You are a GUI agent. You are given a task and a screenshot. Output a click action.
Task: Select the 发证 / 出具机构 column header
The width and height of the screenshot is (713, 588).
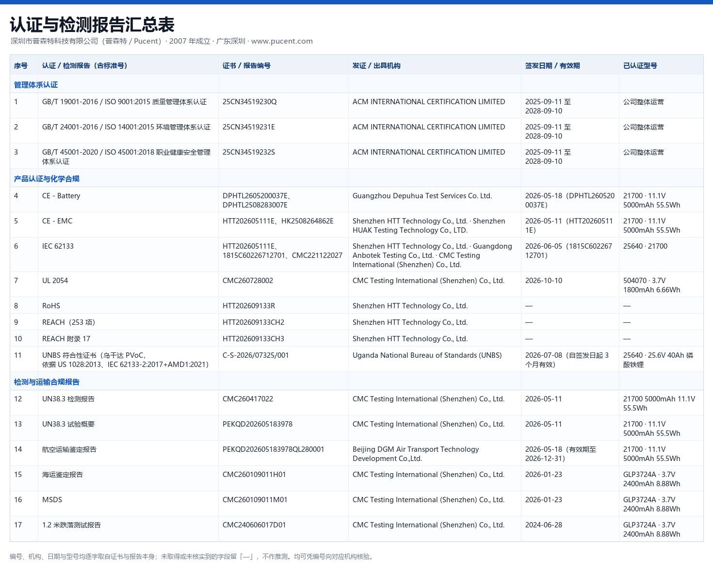pos(376,65)
